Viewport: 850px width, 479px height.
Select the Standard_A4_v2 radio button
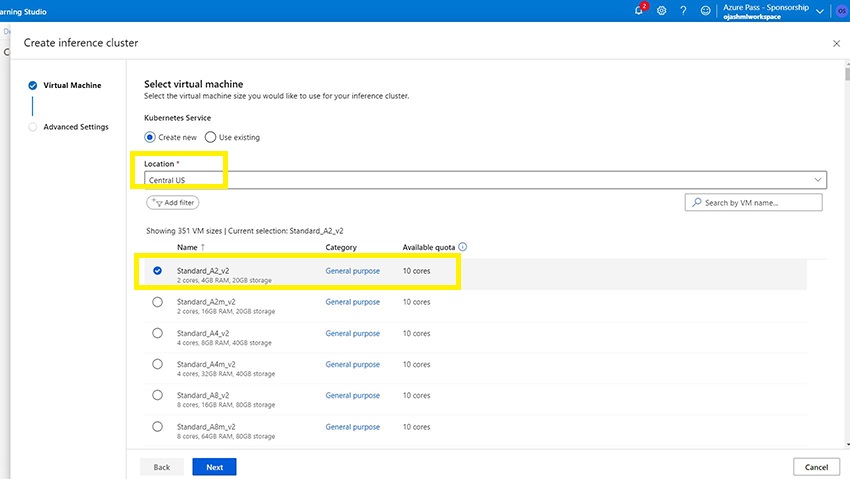[157, 333]
